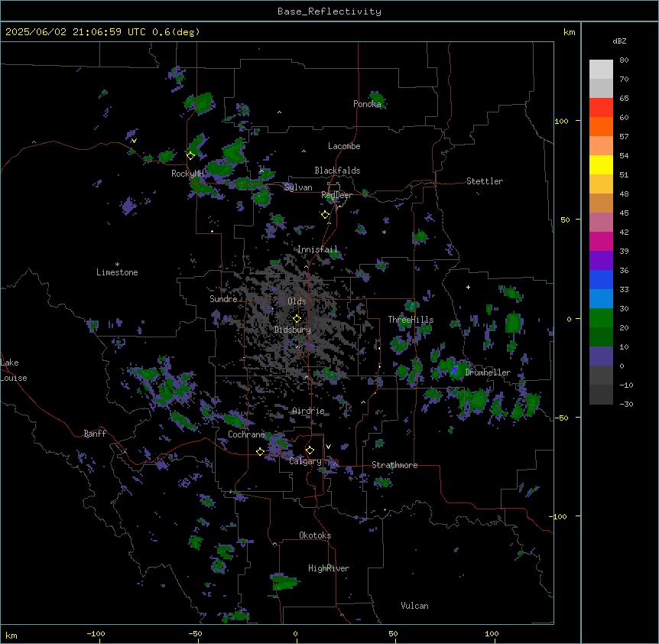Click the Banff label
Viewport: 659px width, 644px height.
[95, 434]
